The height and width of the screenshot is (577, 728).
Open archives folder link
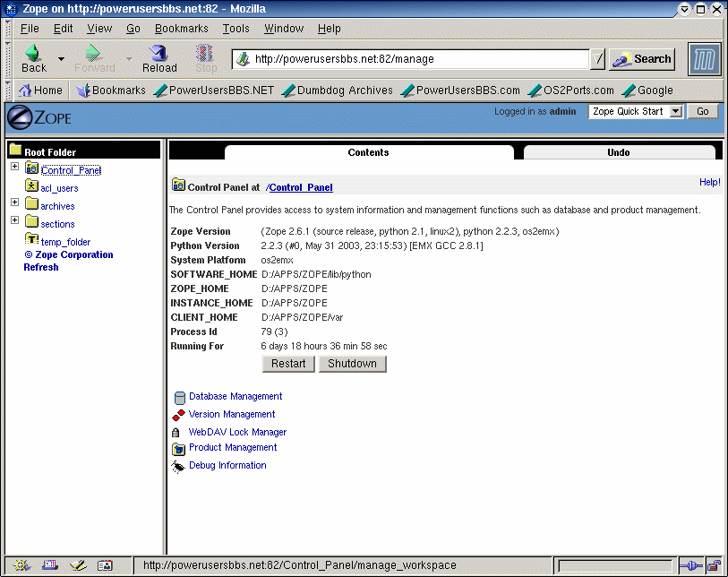tap(57, 206)
